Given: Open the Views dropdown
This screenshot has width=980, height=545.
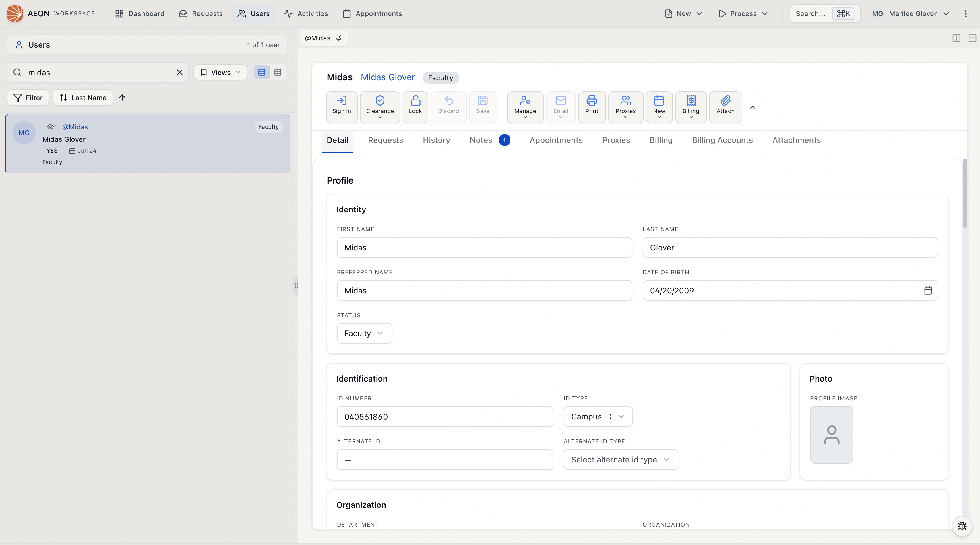Looking at the screenshot, I should click(x=220, y=72).
